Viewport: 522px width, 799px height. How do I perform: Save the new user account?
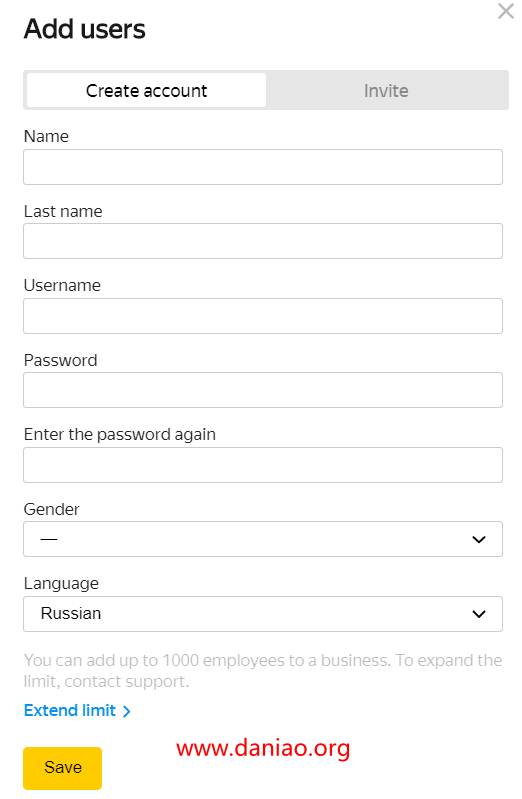pos(62,768)
